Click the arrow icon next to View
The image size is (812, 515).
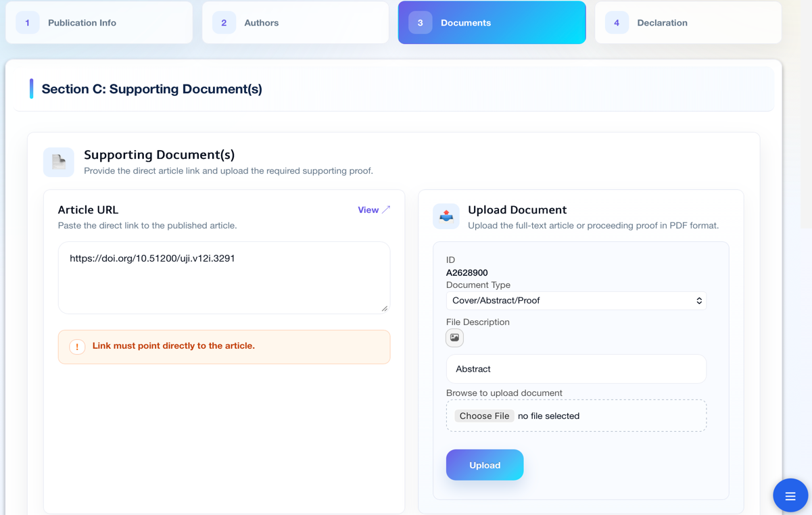[x=386, y=210]
